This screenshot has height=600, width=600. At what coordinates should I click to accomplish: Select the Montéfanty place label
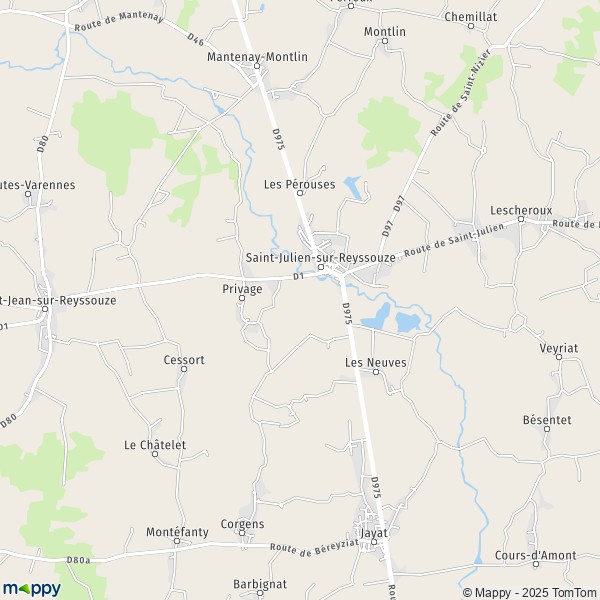(177, 532)
